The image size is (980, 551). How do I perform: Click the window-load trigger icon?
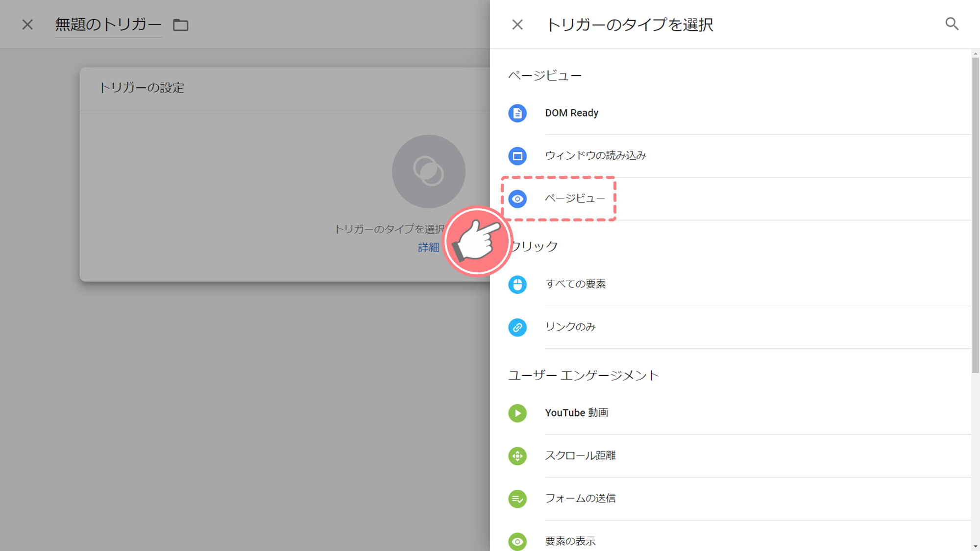(x=517, y=156)
